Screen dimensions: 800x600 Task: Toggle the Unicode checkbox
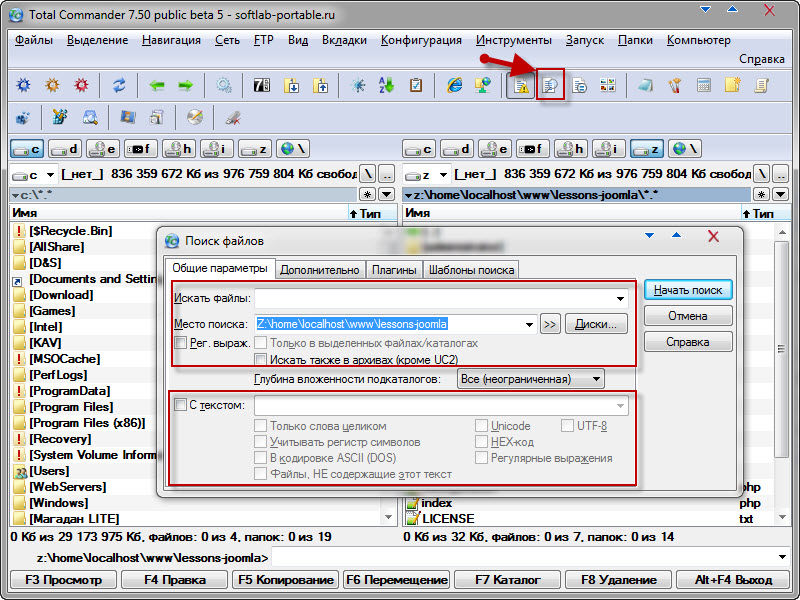[481, 426]
